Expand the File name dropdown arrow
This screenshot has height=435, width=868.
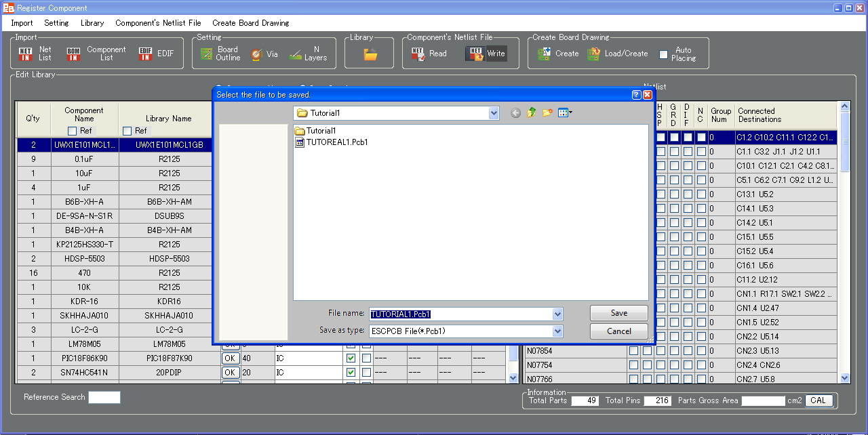tap(557, 314)
